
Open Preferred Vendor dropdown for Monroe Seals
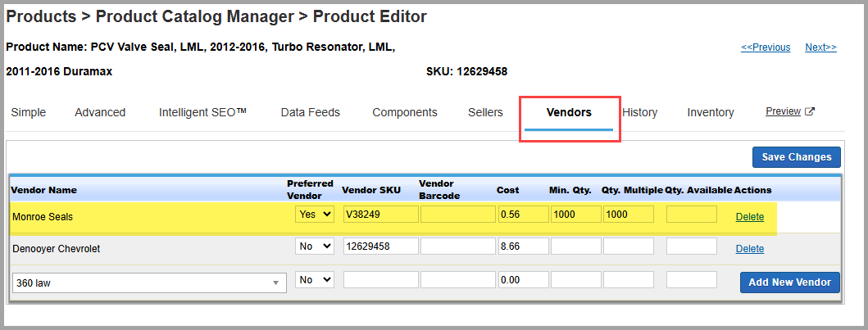(x=315, y=215)
